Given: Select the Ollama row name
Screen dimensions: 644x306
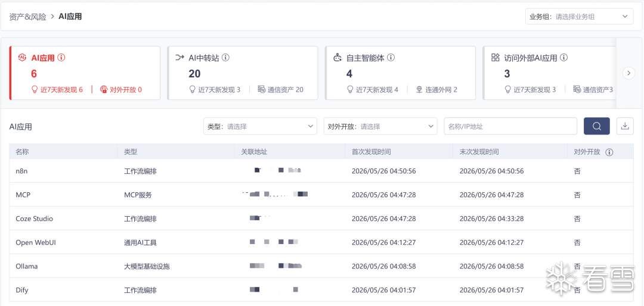Looking at the screenshot, I should coord(27,266).
